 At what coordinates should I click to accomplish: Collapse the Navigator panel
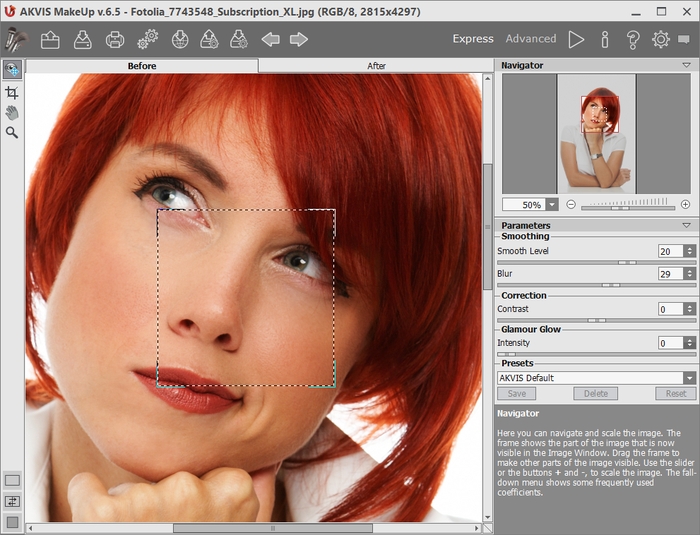(x=687, y=65)
